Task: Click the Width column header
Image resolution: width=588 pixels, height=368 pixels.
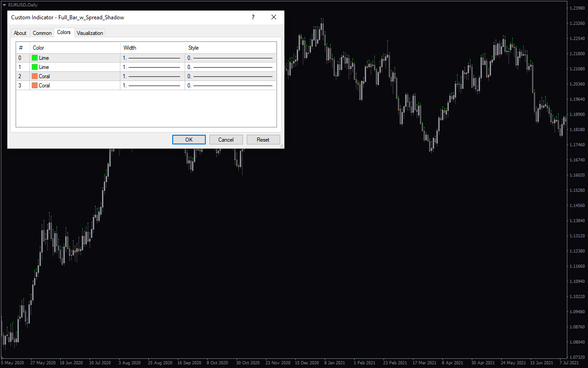Action: 153,48
